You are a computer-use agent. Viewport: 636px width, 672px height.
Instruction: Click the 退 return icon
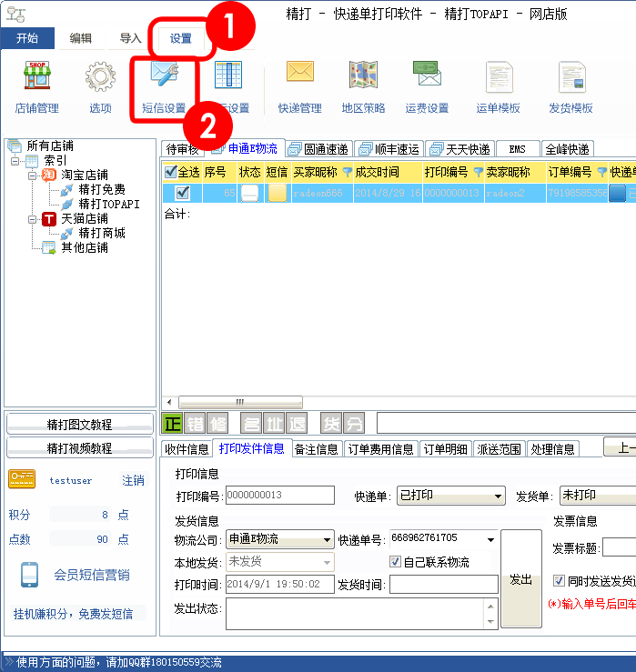pyautogui.click(x=297, y=424)
